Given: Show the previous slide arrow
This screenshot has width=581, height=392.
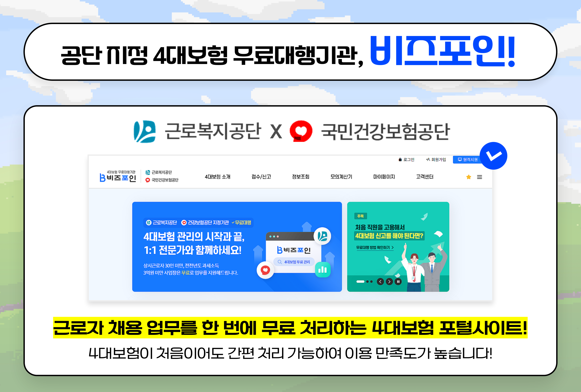Looking at the screenshot, I should pos(380,282).
